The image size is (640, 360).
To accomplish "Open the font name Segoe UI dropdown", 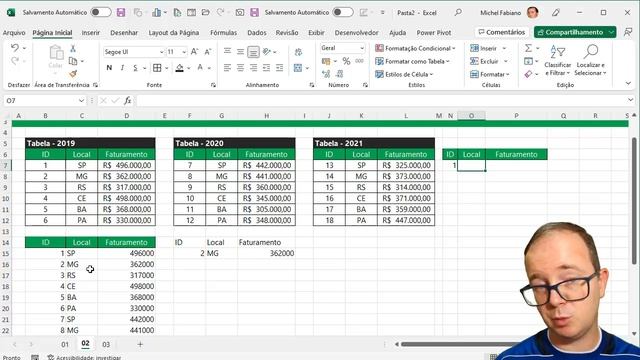I will tap(162, 52).
